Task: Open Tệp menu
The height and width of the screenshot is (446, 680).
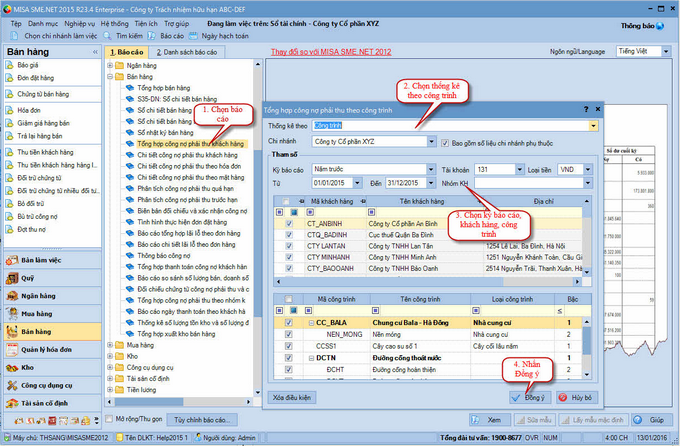Action: [16, 24]
